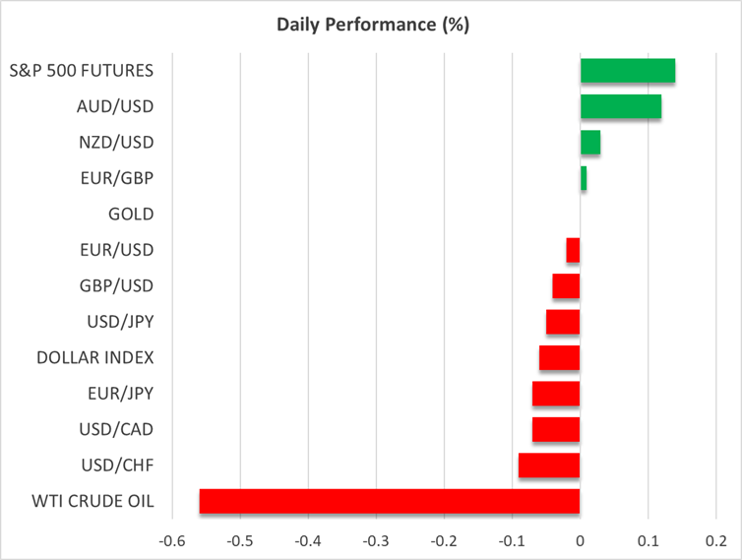Select the red EUR/JPY bar

click(x=556, y=394)
